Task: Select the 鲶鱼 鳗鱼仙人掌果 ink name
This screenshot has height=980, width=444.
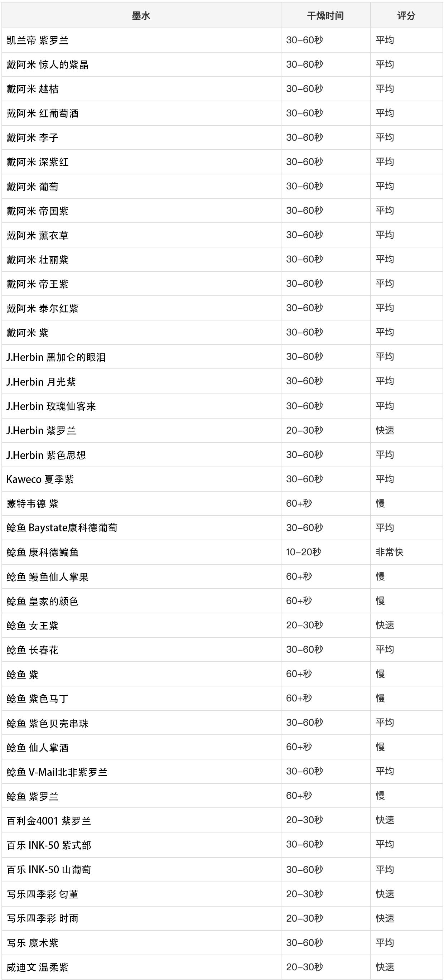Action: tap(48, 576)
